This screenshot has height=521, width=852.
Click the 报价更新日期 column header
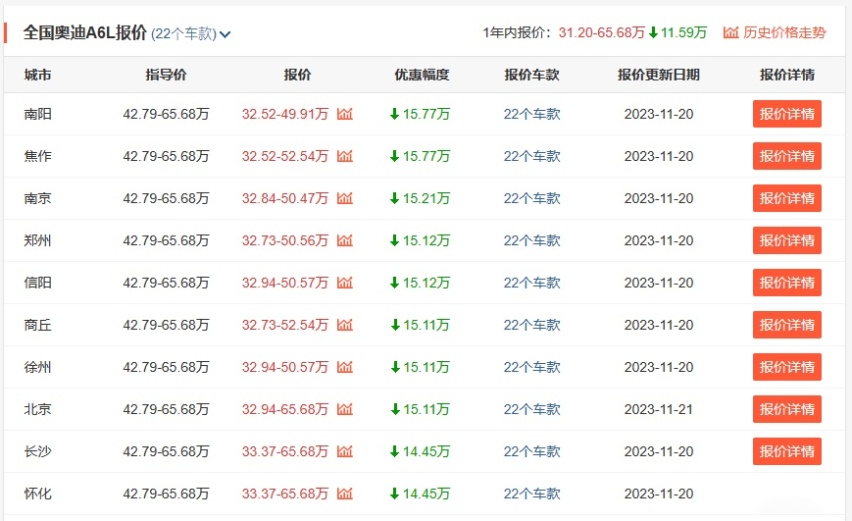[659, 75]
